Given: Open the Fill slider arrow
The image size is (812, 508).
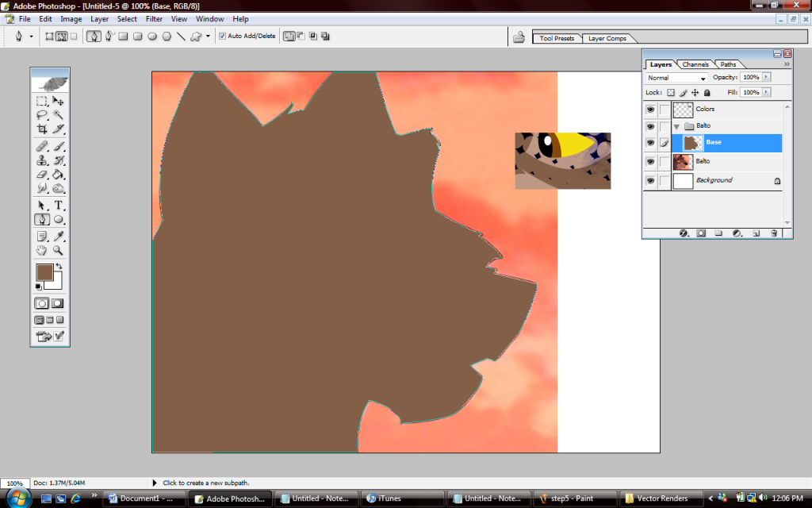Looking at the screenshot, I should 767,92.
